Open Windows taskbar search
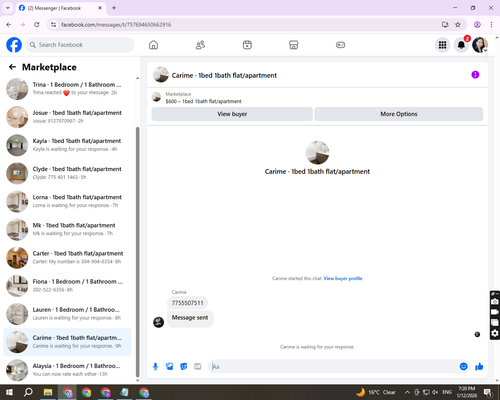 [x=28, y=392]
